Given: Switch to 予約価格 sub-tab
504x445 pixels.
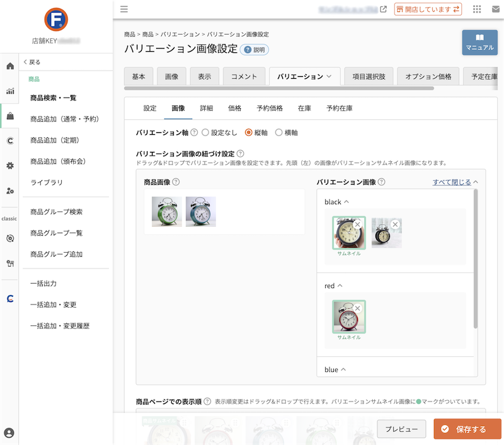Looking at the screenshot, I should (x=270, y=108).
